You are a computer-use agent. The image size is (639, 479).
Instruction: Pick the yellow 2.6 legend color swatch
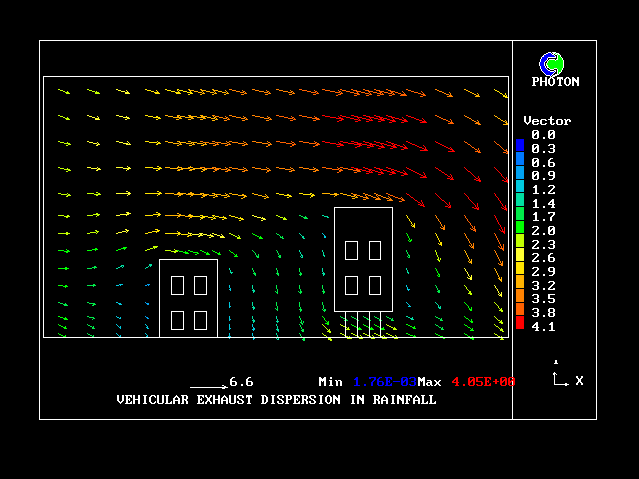(520, 256)
